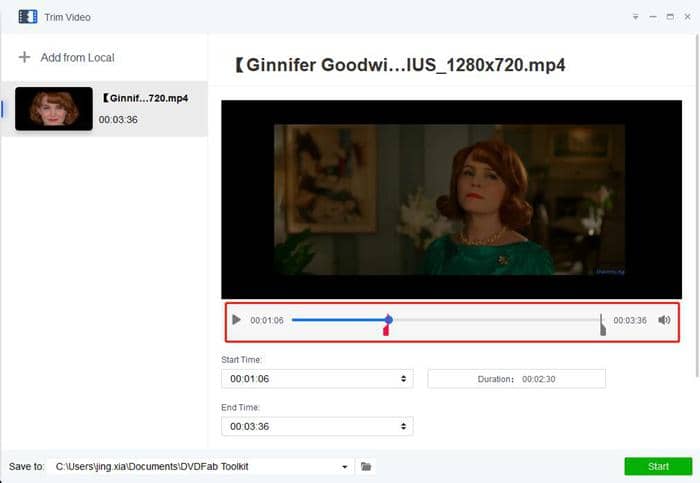Screen dimensions: 700x483
Task: Click the blue playhead knob on timeline
Action: point(389,320)
